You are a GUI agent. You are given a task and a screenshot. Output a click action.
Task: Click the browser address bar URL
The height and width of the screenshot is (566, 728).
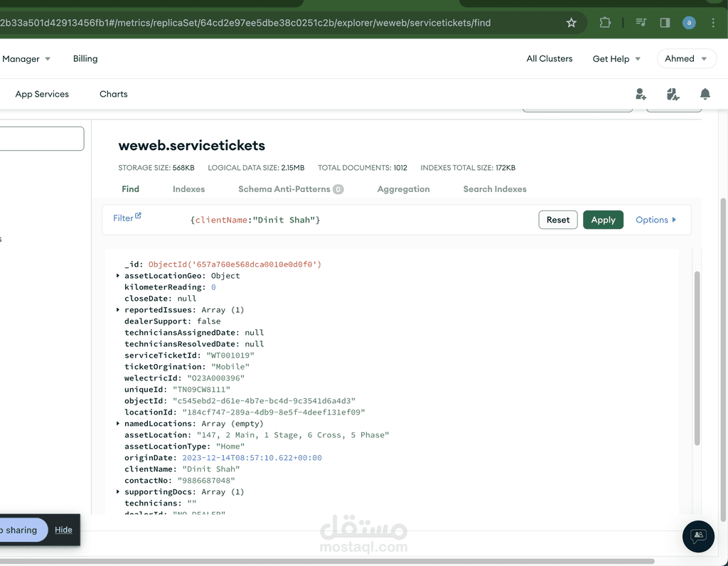click(x=245, y=23)
